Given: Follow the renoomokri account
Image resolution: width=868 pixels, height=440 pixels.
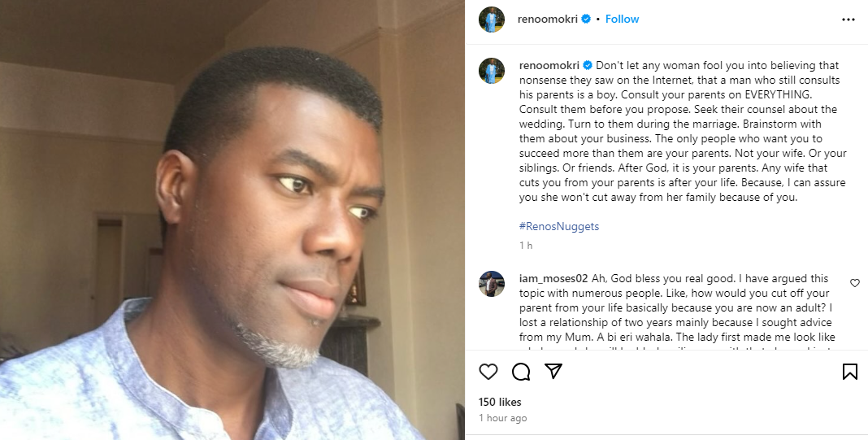Looking at the screenshot, I should tap(622, 19).
